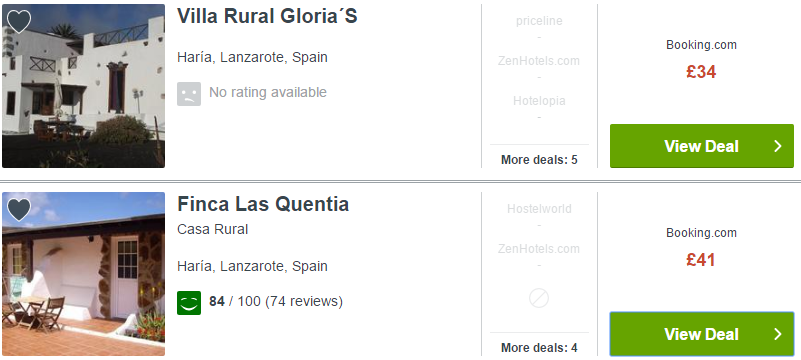801x360 pixels.
Task: Expand More deals: 4 for Finca Las Quentia
Action: [539, 348]
